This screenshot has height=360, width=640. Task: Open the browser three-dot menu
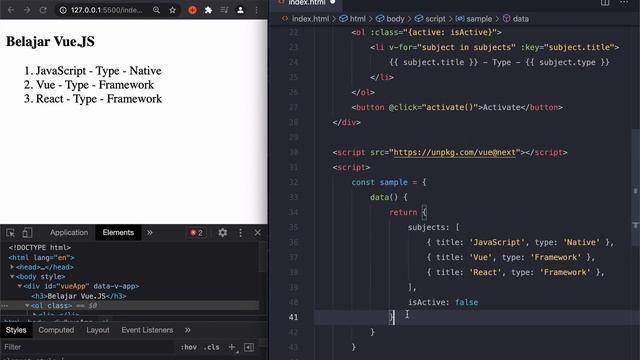click(256, 10)
